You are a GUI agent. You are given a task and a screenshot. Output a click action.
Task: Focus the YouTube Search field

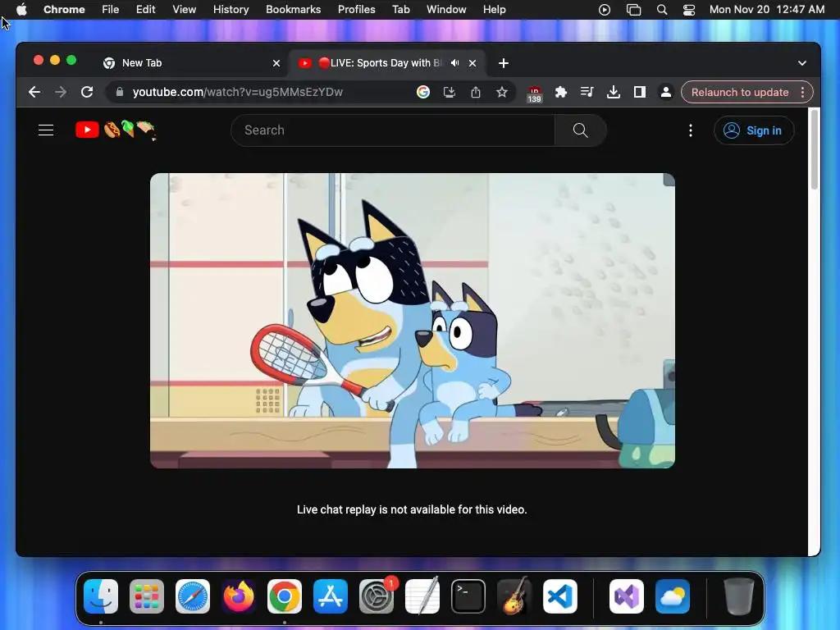tap(393, 130)
